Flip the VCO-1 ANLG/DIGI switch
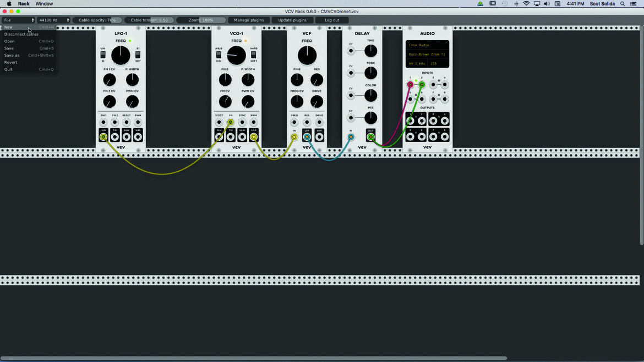 coord(219,54)
